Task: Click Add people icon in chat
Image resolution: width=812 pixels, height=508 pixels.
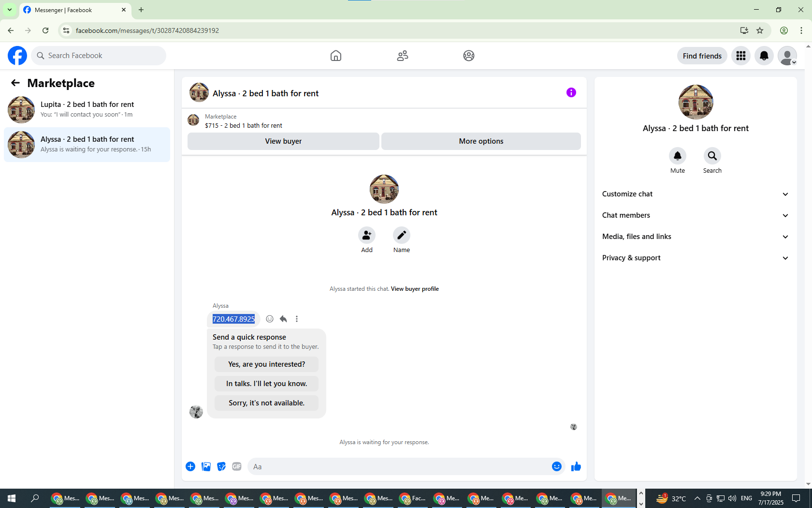Action: point(367,235)
